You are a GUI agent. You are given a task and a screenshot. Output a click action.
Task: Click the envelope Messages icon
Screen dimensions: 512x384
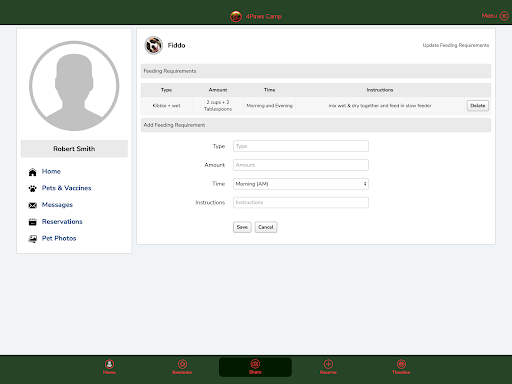32,205
